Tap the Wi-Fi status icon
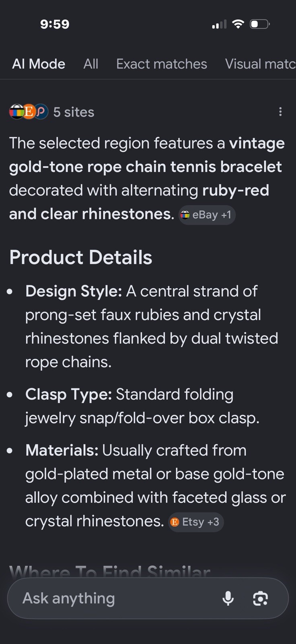The height and width of the screenshot is (644, 296). click(238, 24)
